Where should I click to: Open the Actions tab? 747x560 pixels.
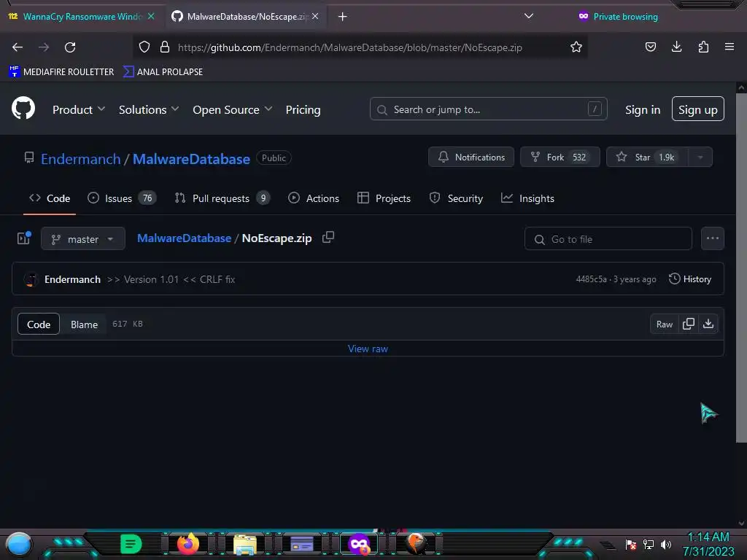314,198
